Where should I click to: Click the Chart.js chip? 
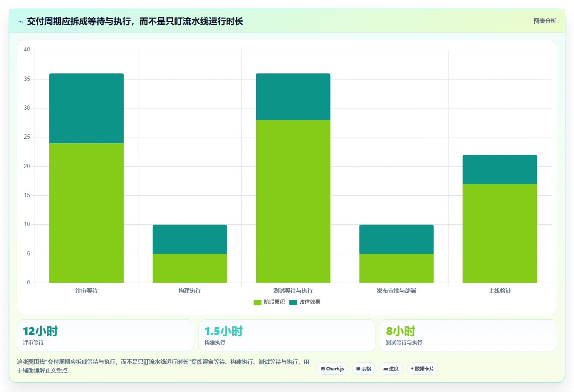[x=332, y=369]
